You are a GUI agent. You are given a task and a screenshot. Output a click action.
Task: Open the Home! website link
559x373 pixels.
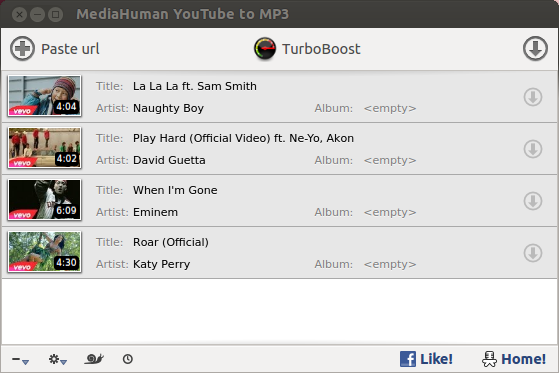click(x=514, y=359)
